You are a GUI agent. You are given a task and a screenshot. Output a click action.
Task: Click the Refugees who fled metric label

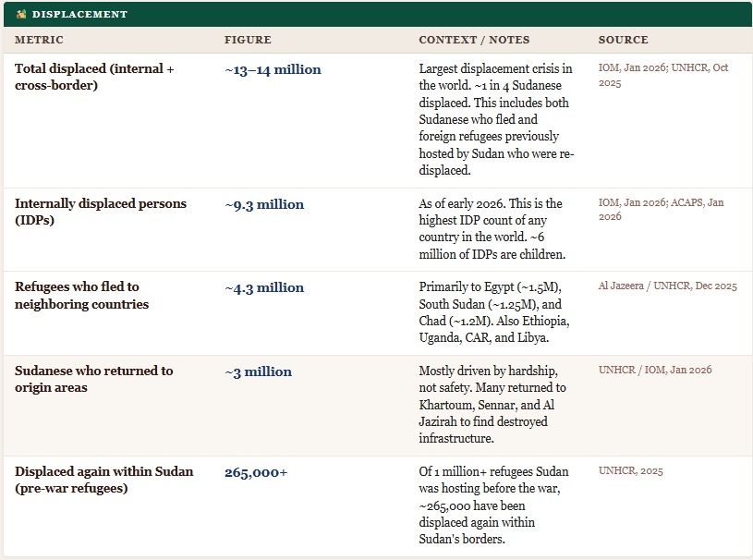pyautogui.click(x=81, y=296)
